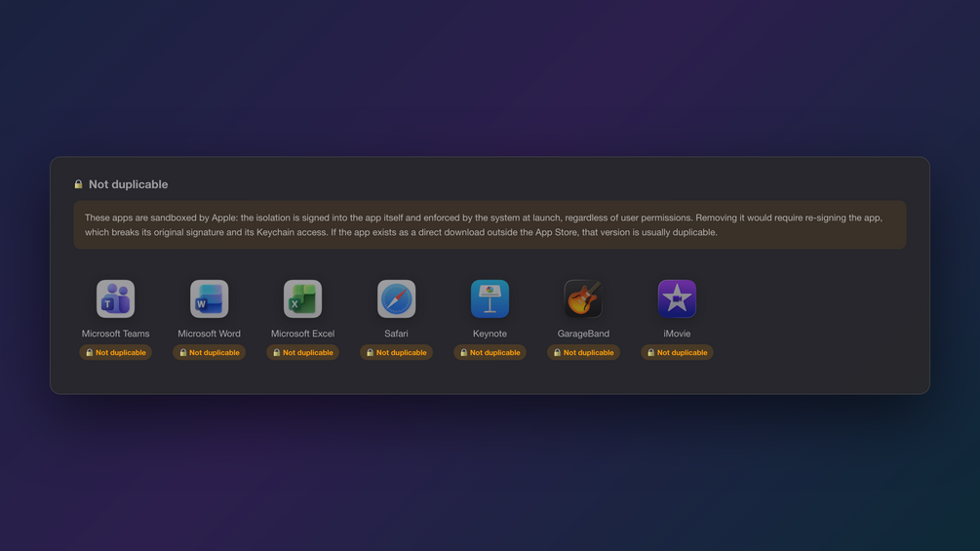Click the Safari compass icon
The width and height of the screenshot is (980, 551).
[396, 298]
